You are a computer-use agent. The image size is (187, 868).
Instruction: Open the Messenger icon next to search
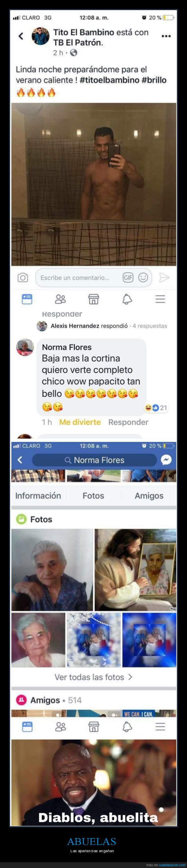pyautogui.click(x=166, y=460)
